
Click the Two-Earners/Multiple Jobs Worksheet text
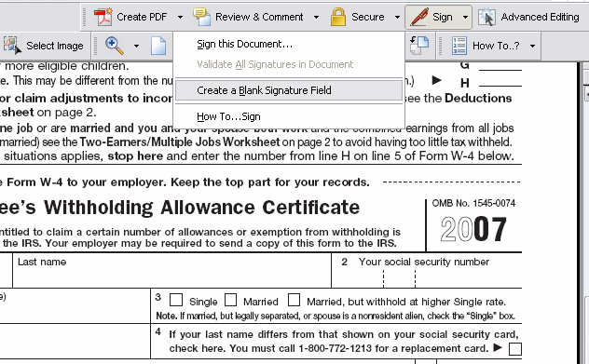pos(180,142)
